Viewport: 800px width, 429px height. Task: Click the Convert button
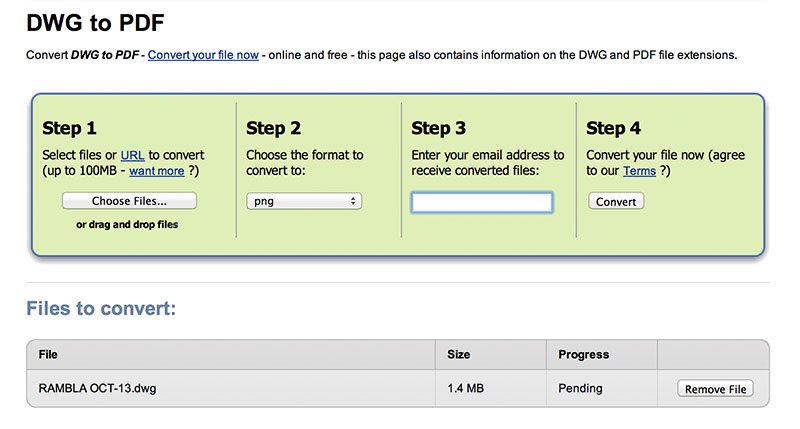point(616,202)
